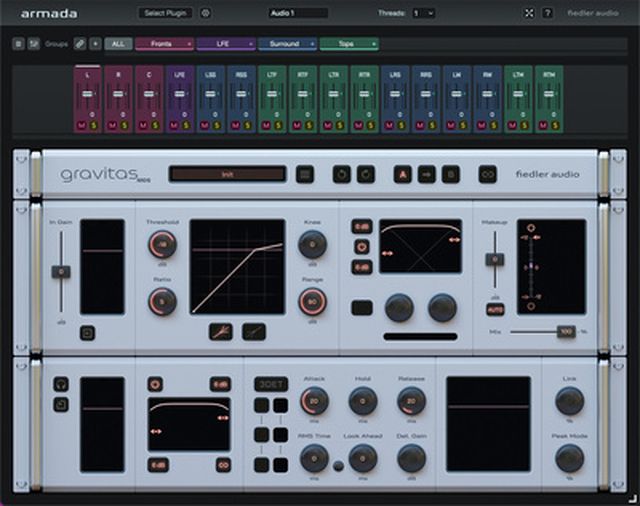The width and height of the screenshot is (640, 506).
Task: Solo the LSS channel
Action: point(217,125)
